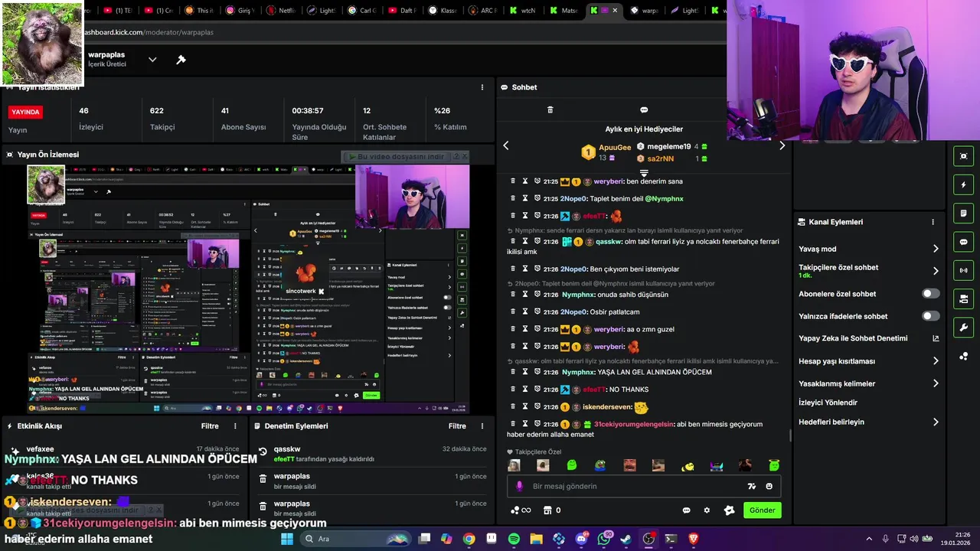
Task: Click the chat bubble icon beside gear
Action: [x=686, y=510]
